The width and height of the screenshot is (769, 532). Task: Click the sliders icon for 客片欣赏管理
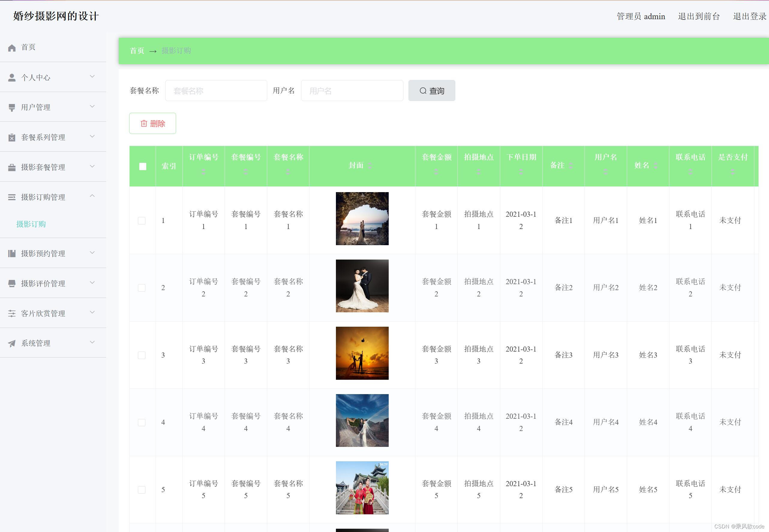pyautogui.click(x=12, y=313)
